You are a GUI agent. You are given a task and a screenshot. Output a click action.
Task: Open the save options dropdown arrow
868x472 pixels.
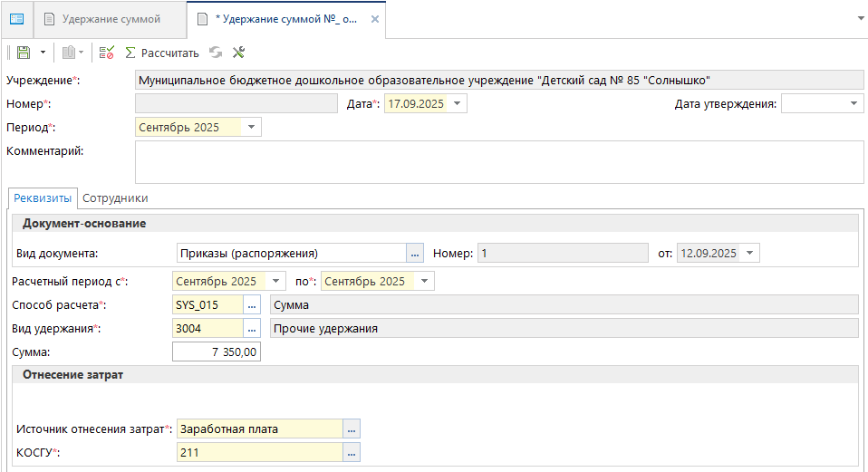pos(42,53)
